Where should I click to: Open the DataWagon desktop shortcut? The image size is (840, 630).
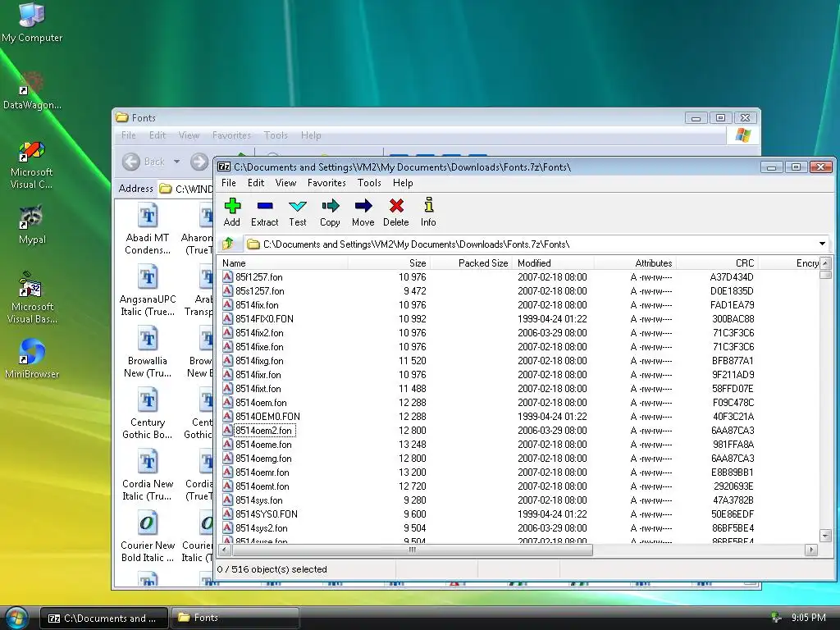[32, 91]
